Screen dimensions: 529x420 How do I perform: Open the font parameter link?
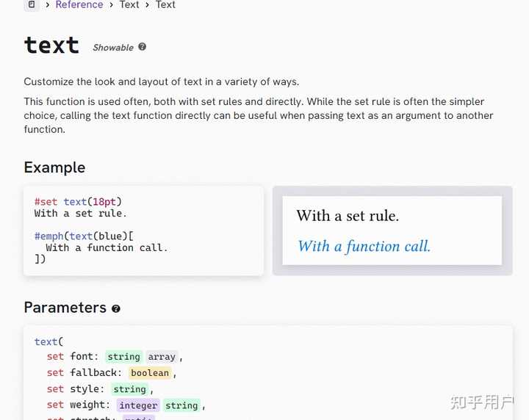(82, 357)
